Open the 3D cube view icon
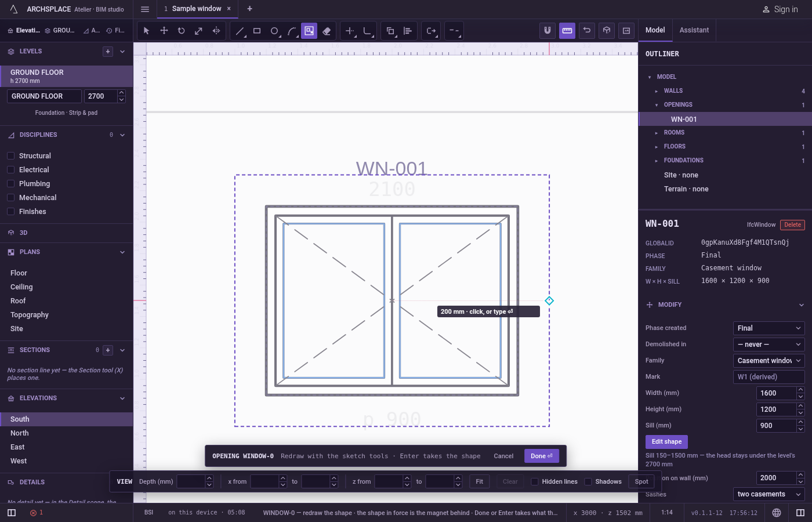Image resolution: width=812 pixels, height=522 pixels. click(607, 31)
